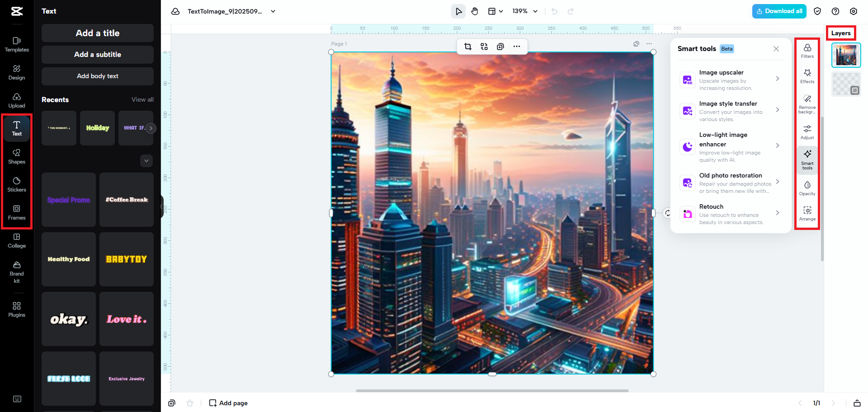Viewport: 868px width, 412px height.
Task: Open the Collage tool
Action: click(17, 240)
